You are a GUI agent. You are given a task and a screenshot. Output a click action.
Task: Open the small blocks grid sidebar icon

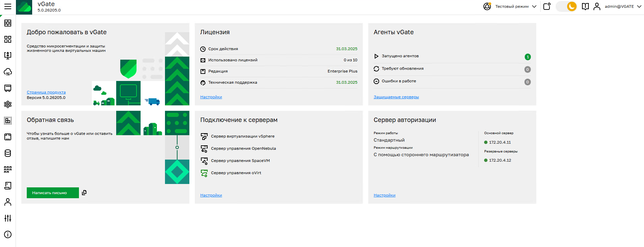[8, 169]
